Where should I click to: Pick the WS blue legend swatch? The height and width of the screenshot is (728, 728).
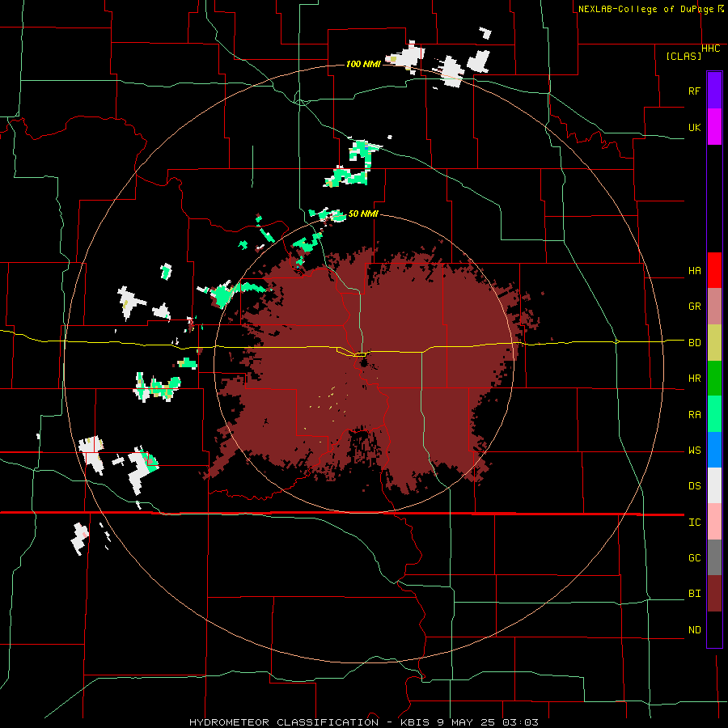pos(714,450)
